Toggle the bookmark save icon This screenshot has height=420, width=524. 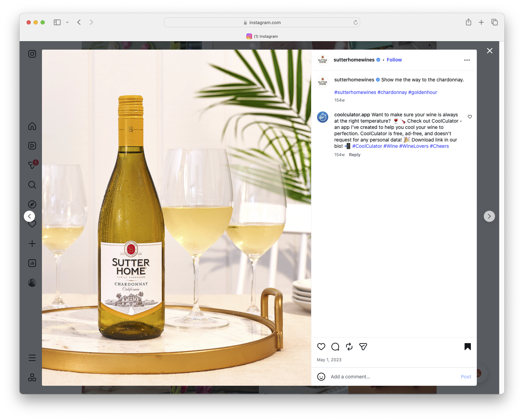[x=468, y=347]
